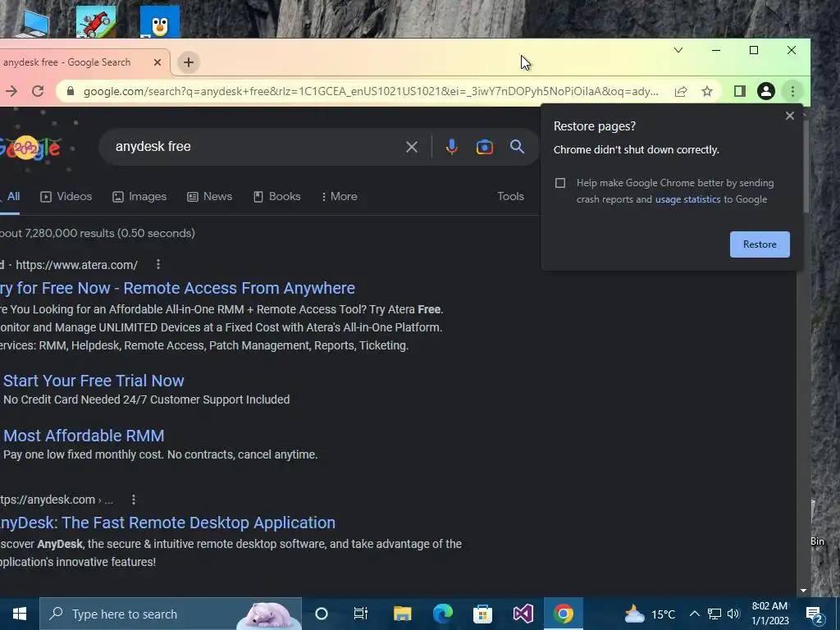The height and width of the screenshot is (630, 840).
Task: Open the penguin desktop shortcut icon
Action: click(160, 21)
